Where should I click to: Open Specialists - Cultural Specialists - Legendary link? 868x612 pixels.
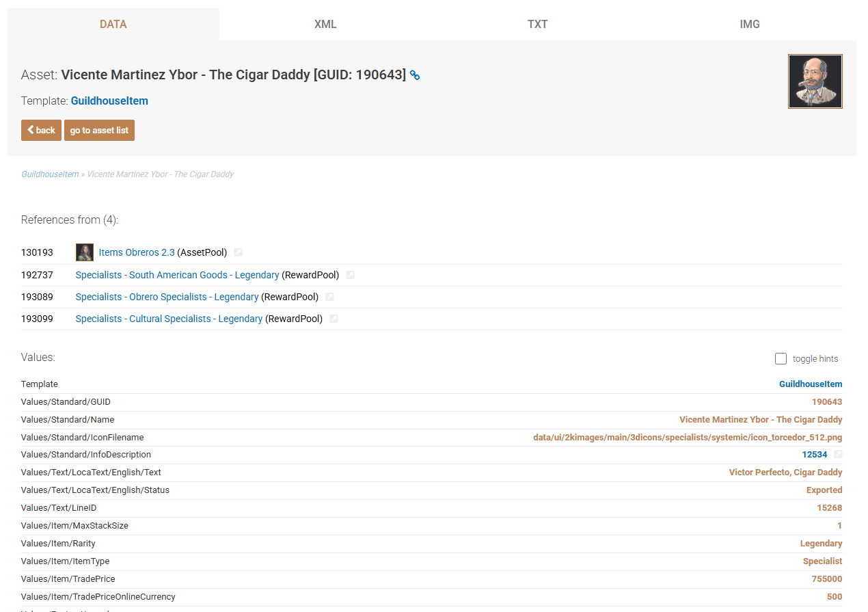169,319
